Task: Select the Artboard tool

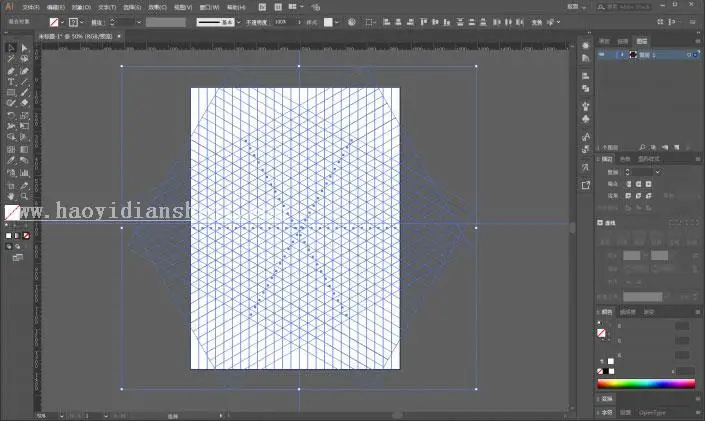Action: pyautogui.click(x=11, y=185)
